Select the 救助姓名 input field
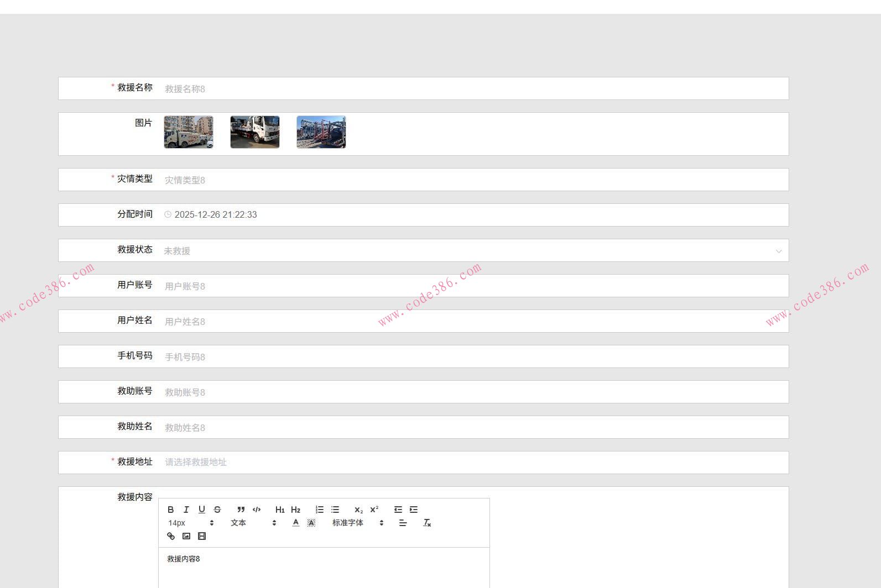Image resolution: width=881 pixels, height=588 pixels. 473,427
